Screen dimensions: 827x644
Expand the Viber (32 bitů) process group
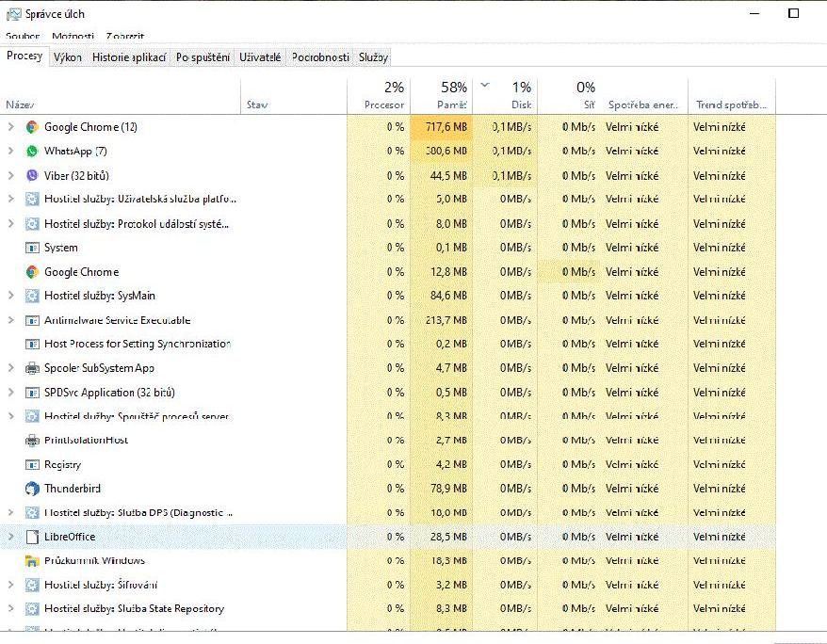coord(10,175)
